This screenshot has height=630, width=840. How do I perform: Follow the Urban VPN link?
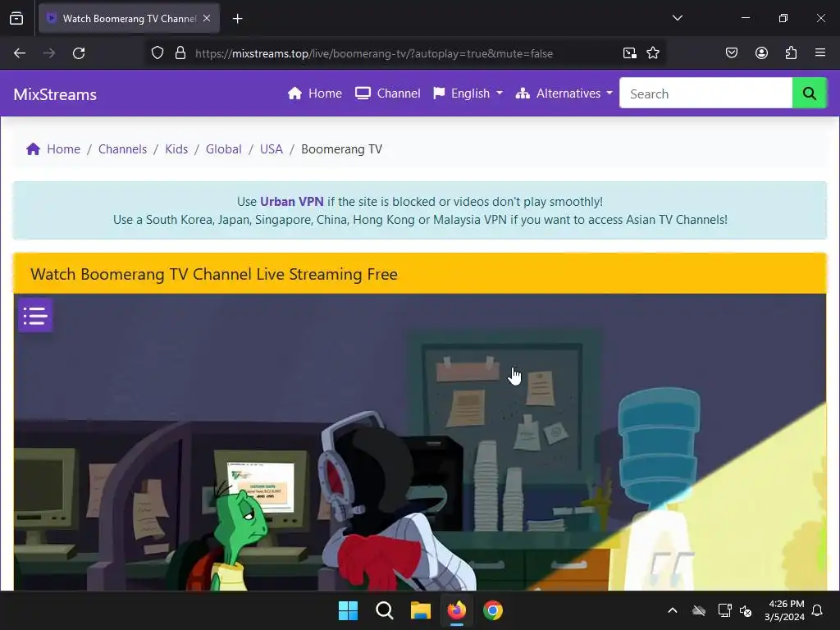coord(291,202)
